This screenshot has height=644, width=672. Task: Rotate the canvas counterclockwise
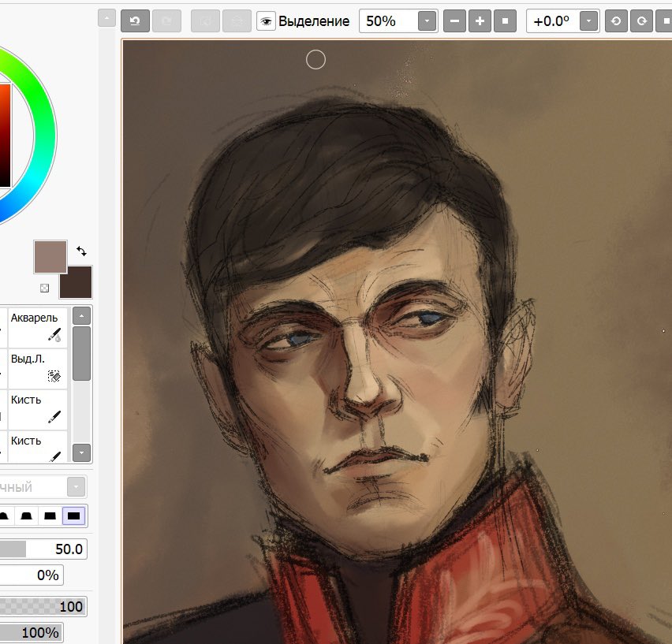point(616,20)
